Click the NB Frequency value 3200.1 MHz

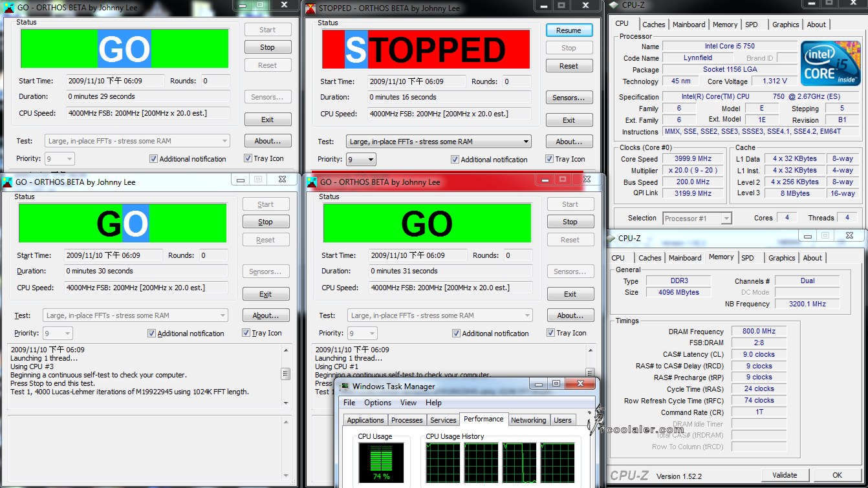[807, 304]
